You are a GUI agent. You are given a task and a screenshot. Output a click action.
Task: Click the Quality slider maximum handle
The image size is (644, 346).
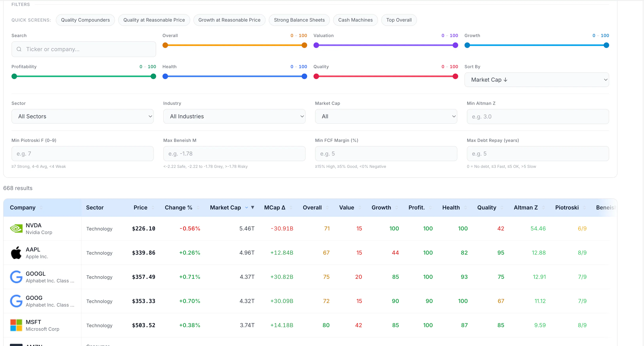click(456, 76)
